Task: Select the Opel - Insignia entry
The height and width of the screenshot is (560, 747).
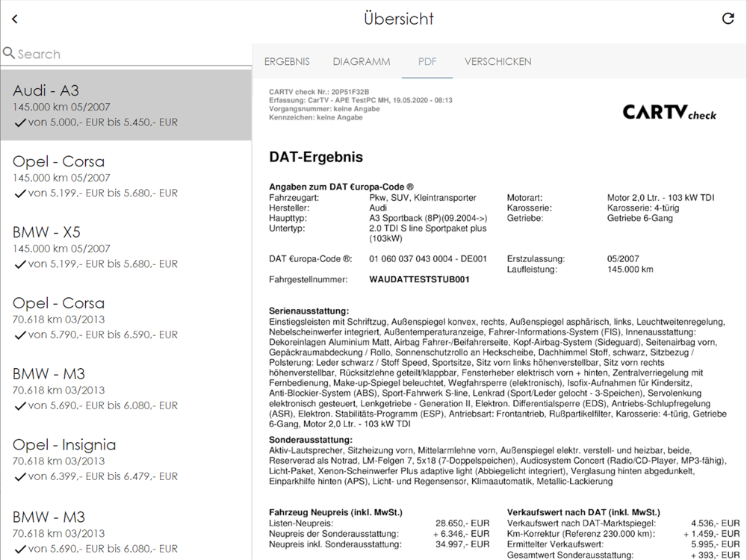Action: point(125,460)
